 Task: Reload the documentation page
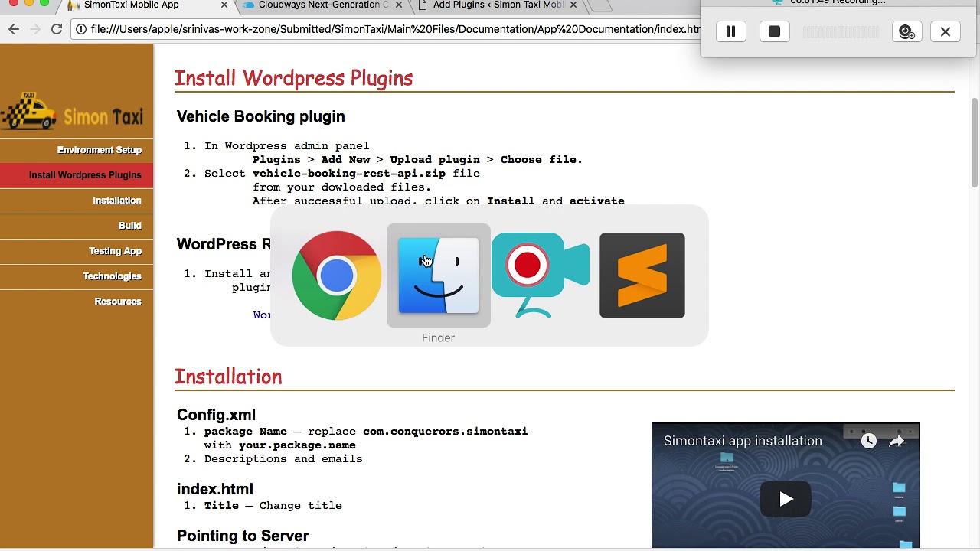click(x=57, y=29)
